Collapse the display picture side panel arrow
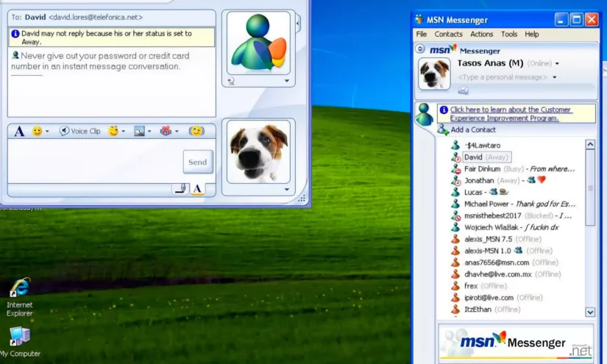 point(298,24)
